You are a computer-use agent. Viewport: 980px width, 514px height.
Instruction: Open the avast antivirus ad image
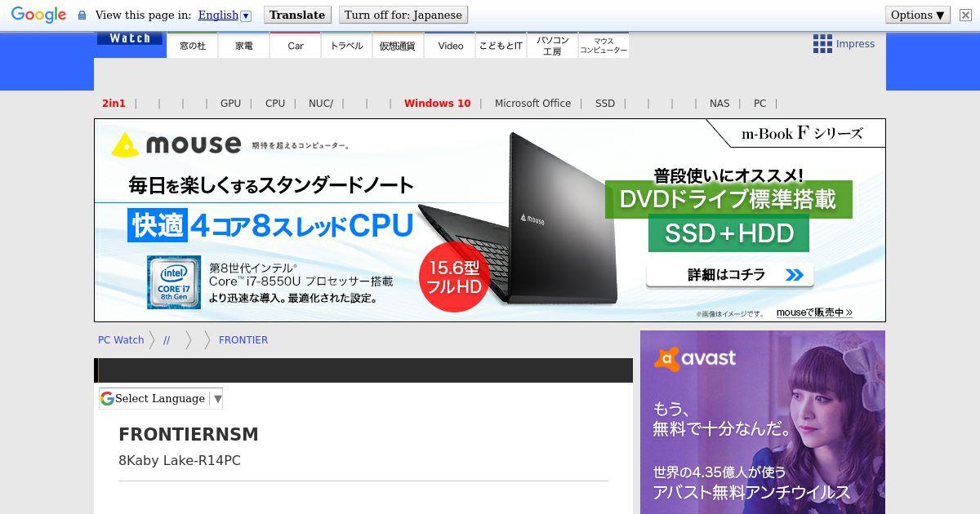click(763, 422)
